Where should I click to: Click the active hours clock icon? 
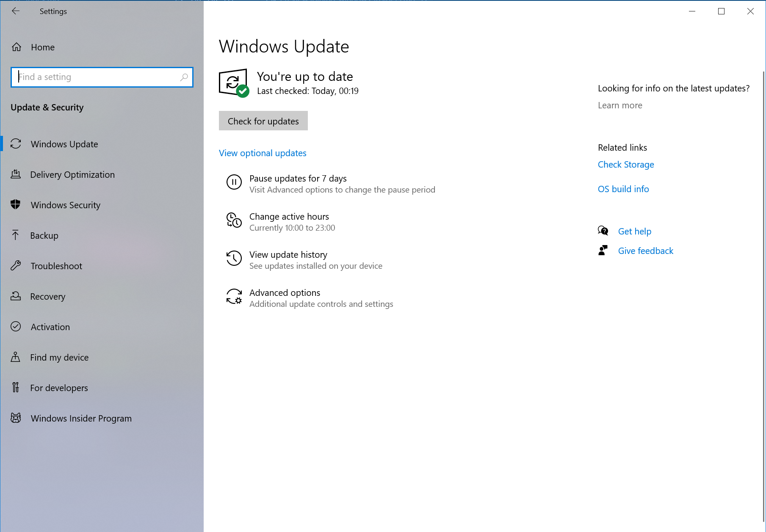click(234, 221)
